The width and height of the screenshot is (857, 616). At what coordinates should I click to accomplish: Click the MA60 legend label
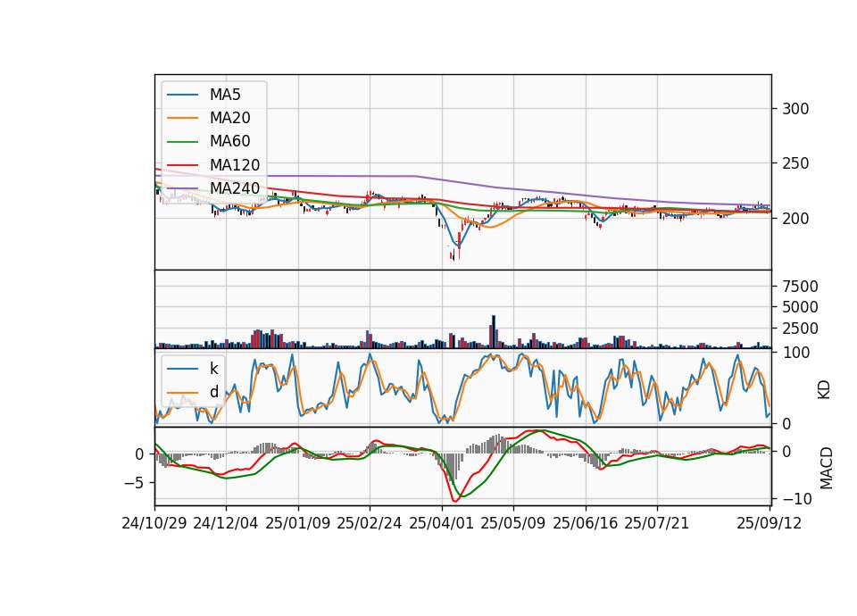[229, 142]
